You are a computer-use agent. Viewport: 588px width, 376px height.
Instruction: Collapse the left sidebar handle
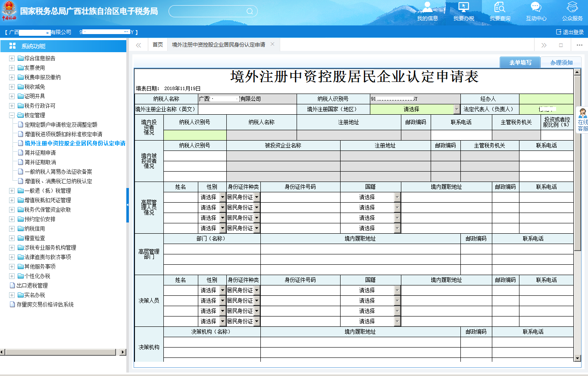click(x=128, y=205)
